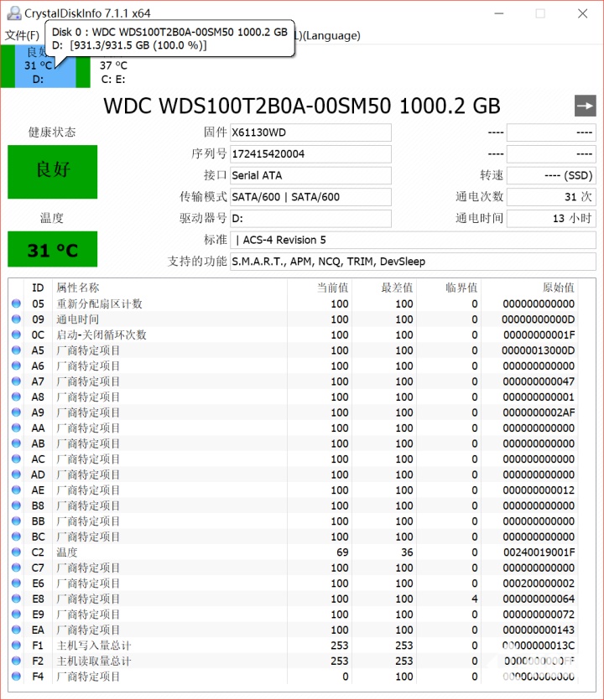Click the transfer mode field SATA/600
Viewport: 604px width, 700px height.
tap(310, 197)
